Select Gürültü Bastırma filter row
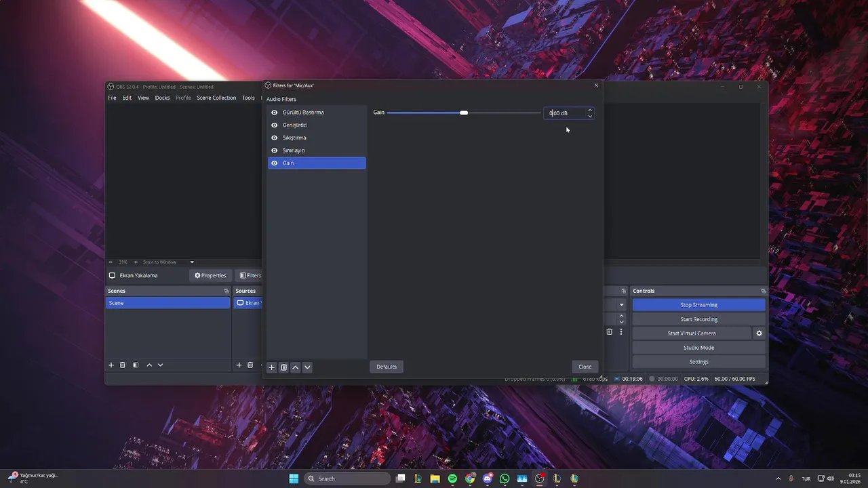 pyautogui.click(x=317, y=113)
